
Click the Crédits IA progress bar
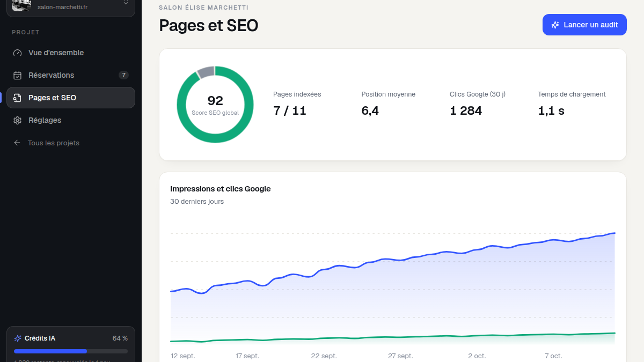71,351
